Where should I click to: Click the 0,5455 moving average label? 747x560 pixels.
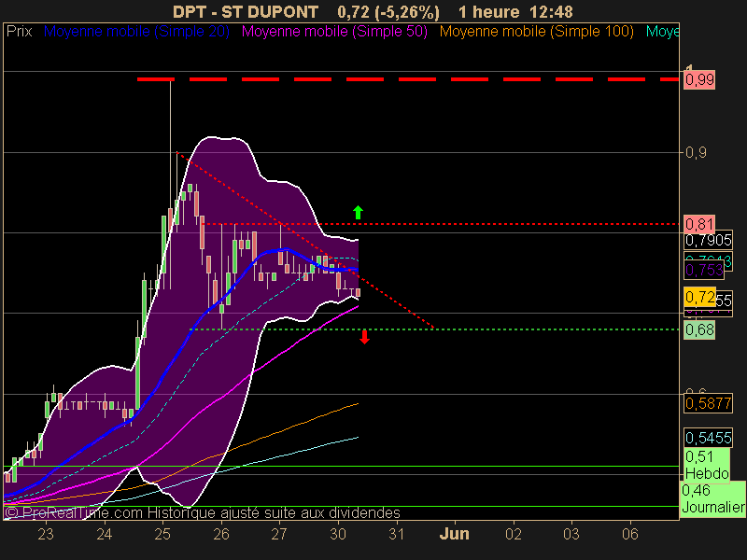point(708,438)
